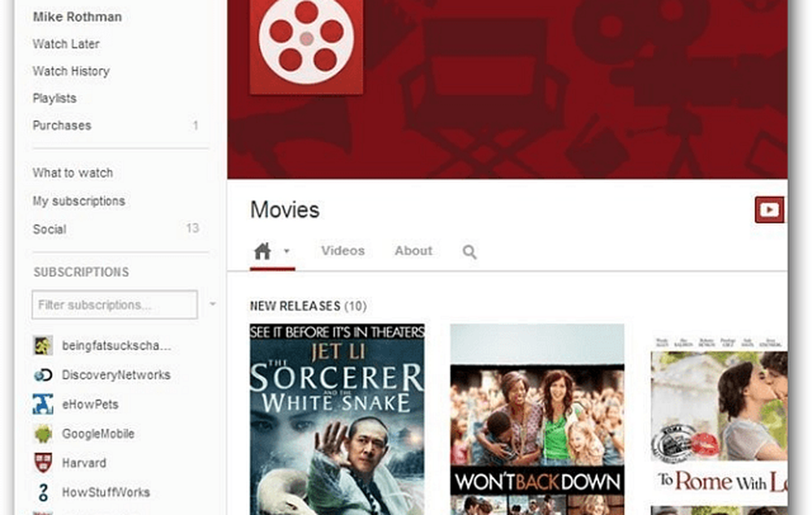812x515 pixels.
Task: Open Purchases in sidebar
Action: [x=62, y=125]
